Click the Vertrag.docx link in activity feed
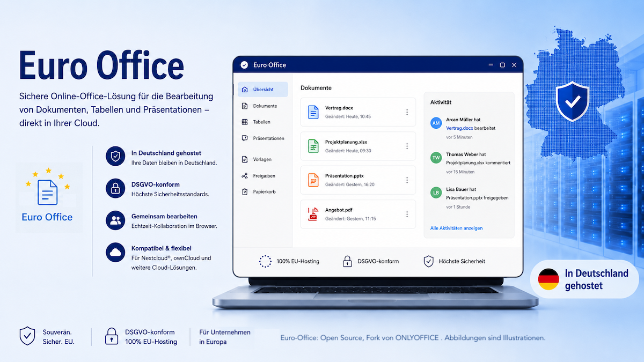 pyautogui.click(x=460, y=128)
